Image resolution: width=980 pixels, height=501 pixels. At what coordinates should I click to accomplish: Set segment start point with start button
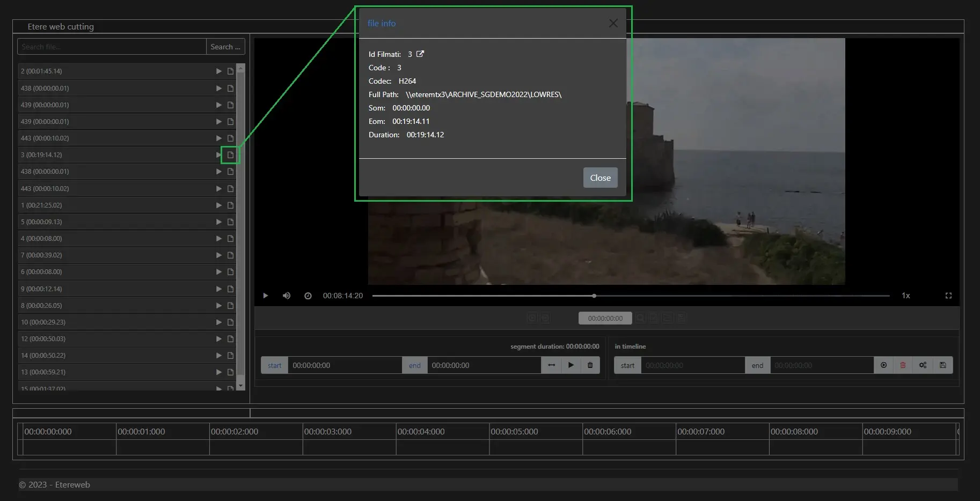coord(274,365)
